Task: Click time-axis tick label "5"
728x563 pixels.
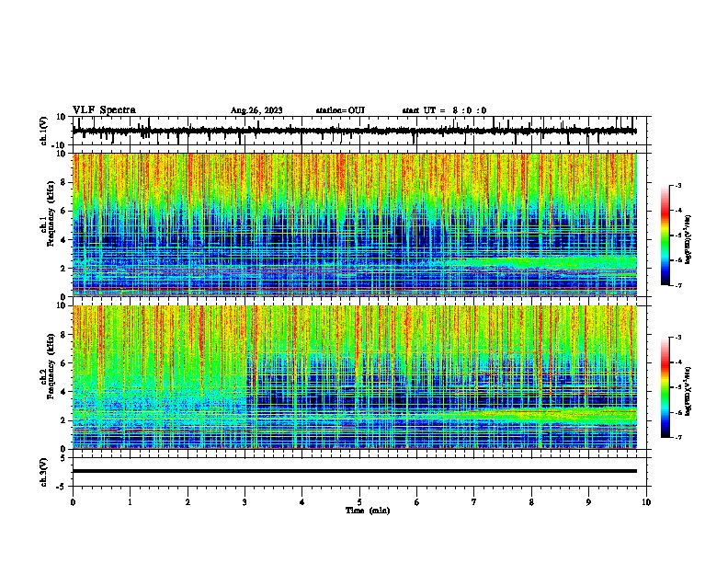Action: tap(359, 502)
